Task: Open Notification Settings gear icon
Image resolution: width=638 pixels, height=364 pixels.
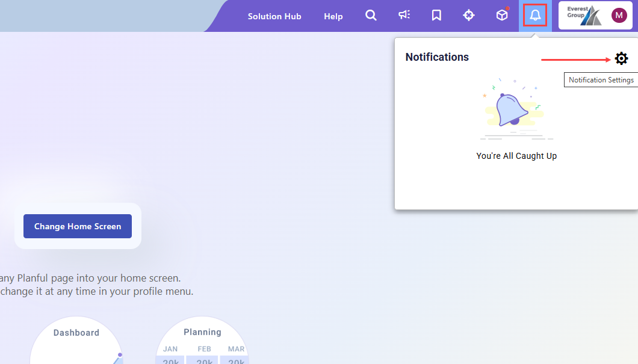Action: [621, 58]
